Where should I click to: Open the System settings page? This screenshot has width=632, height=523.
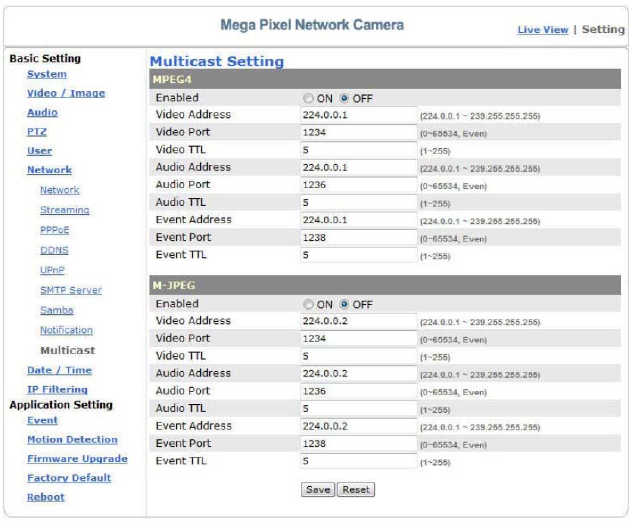pos(46,74)
